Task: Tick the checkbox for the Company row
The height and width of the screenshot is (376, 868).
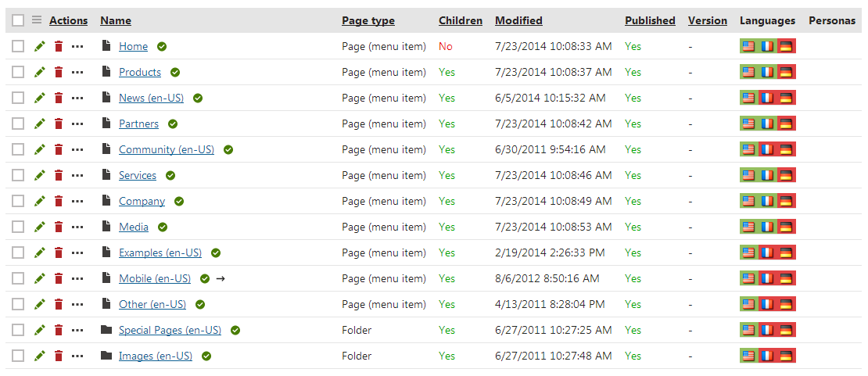Action: point(18,202)
